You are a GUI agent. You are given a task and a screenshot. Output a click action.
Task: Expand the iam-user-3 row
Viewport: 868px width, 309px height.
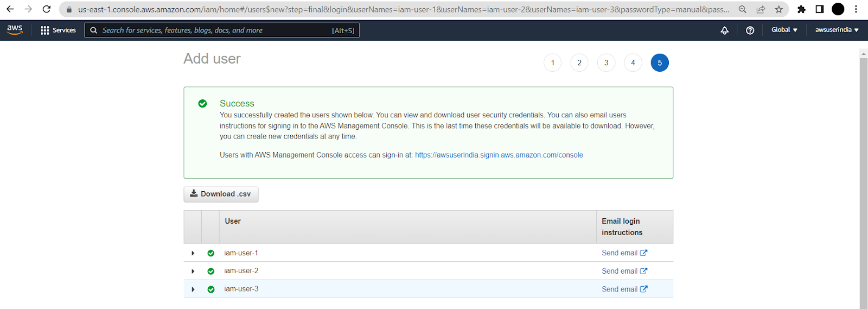193,289
